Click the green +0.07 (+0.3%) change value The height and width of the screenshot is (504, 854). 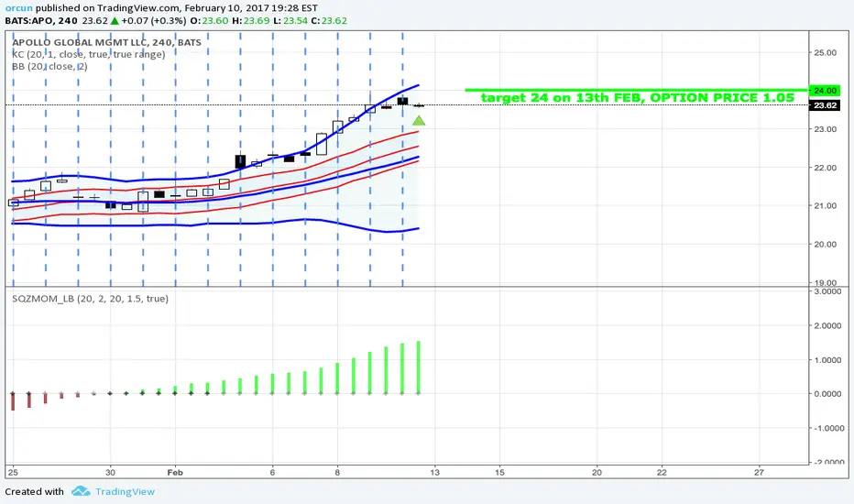coord(153,21)
